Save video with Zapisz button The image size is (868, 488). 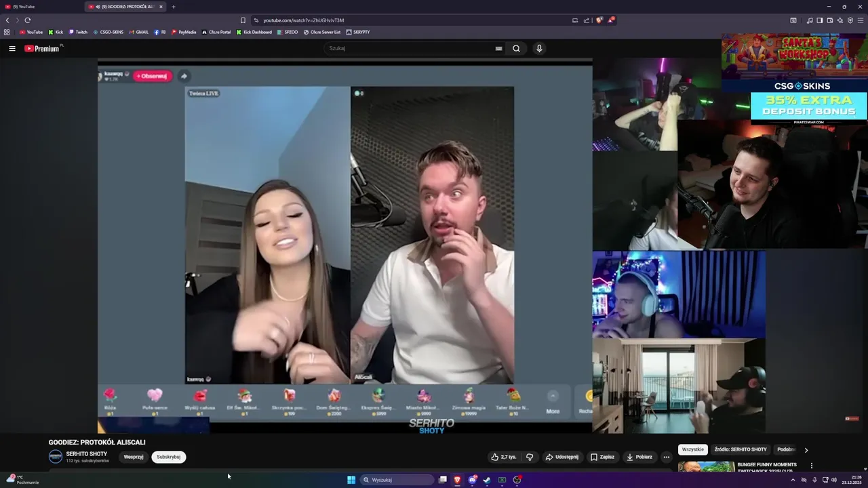(602, 457)
